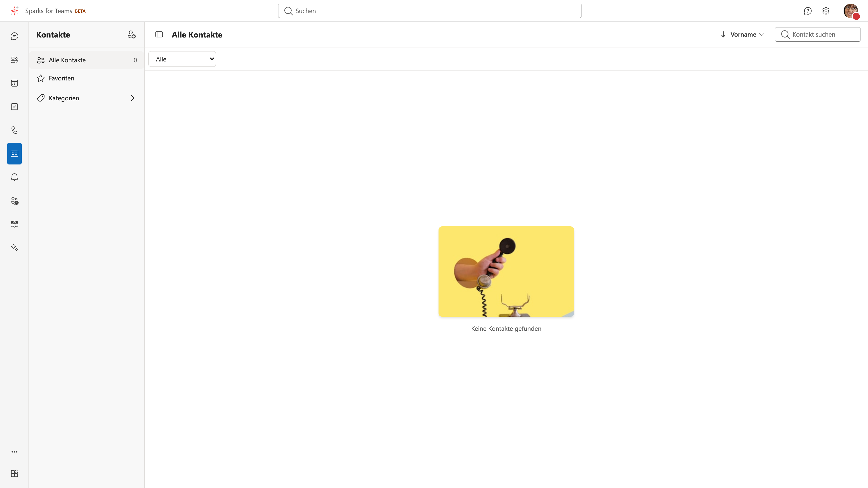The image size is (868, 488).
Task: Open the Calendar icon in left rail
Action: click(x=14, y=83)
